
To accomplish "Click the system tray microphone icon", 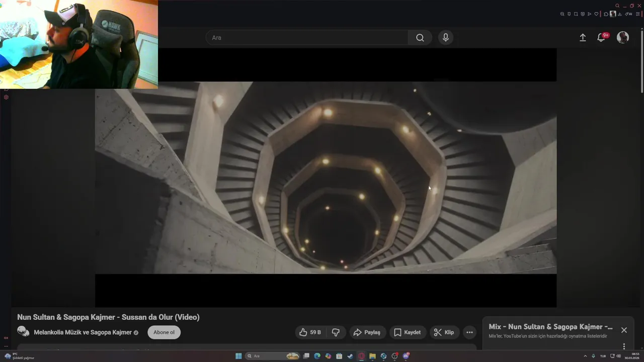I will click(x=593, y=356).
